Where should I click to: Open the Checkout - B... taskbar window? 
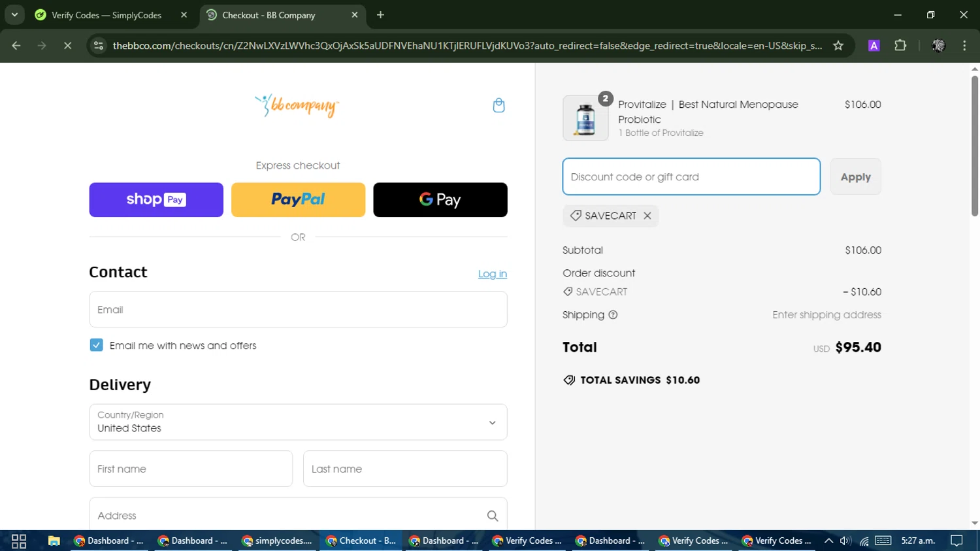pyautogui.click(x=361, y=541)
